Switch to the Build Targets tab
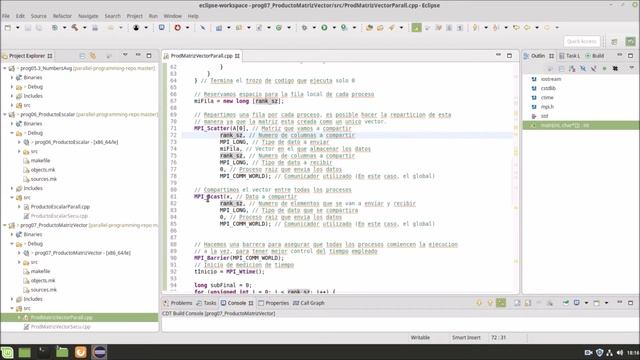The image size is (640, 360). point(594,56)
